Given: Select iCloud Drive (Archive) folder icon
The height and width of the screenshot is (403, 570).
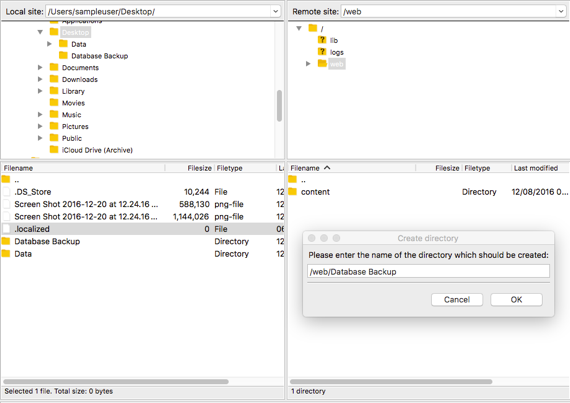Looking at the screenshot, I should pos(54,149).
